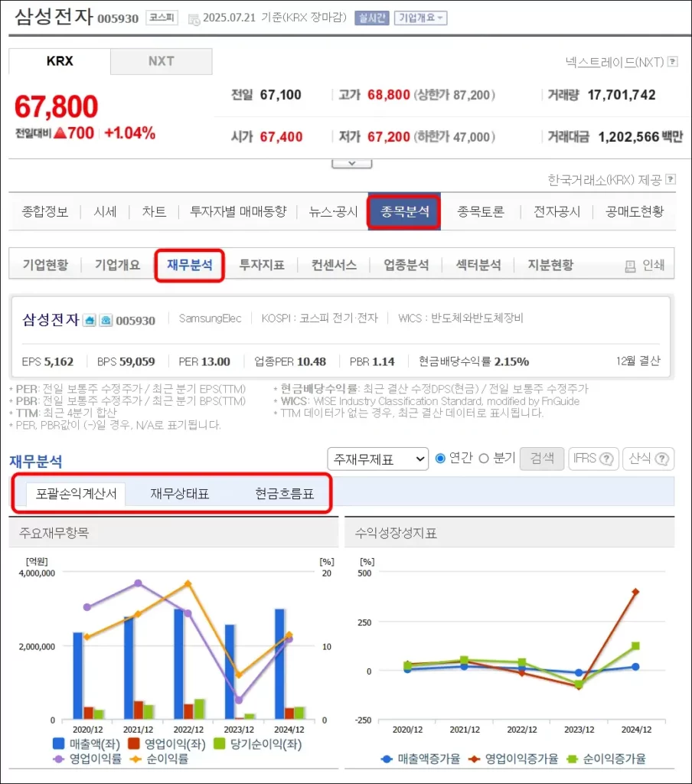Open the 투자자별 매매동향 tab
Viewport: 692px width, 784px height.
pyautogui.click(x=239, y=211)
